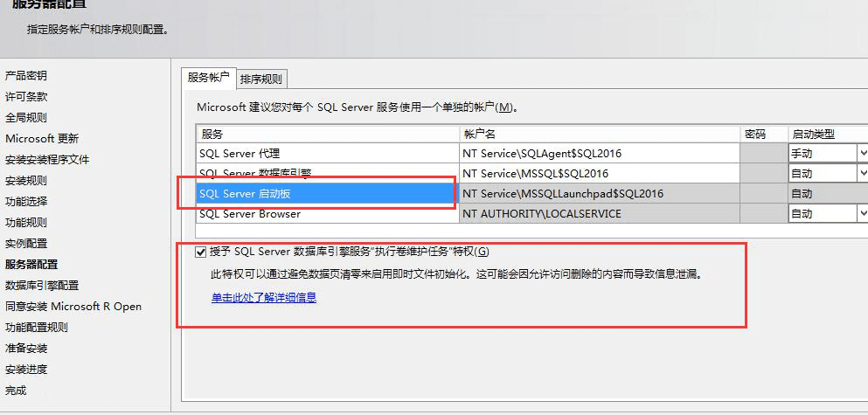Go to 安装进度 step in sidebar
Image resolution: width=868 pixels, height=415 pixels.
point(26,370)
